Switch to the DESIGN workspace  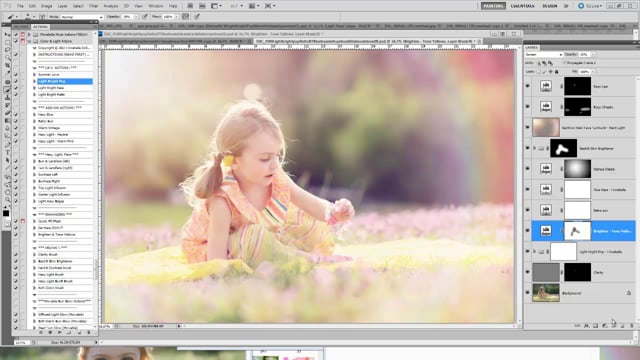point(549,6)
